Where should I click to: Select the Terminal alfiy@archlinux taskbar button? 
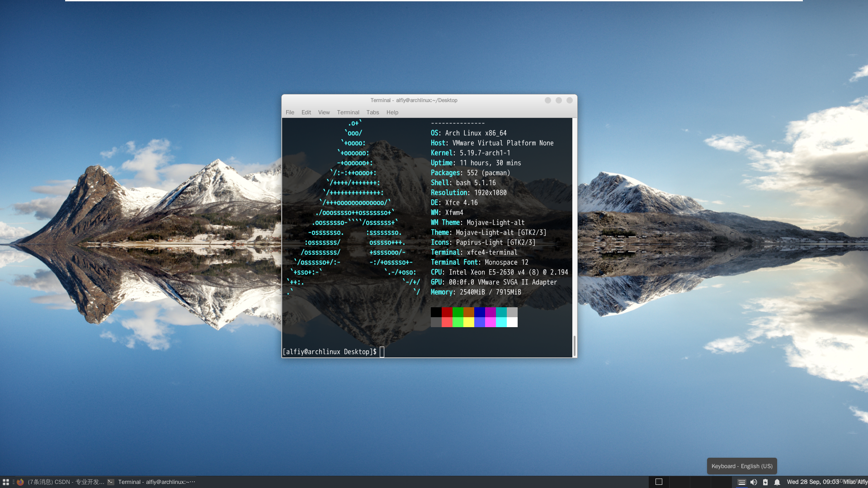(x=152, y=482)
